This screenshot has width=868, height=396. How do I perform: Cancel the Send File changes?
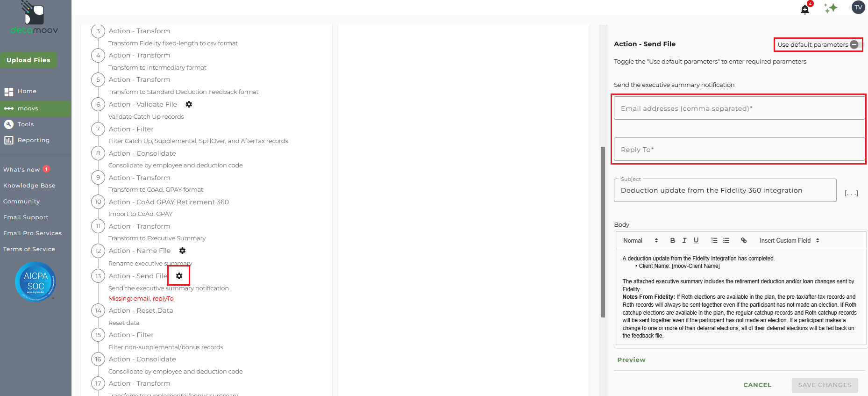click(757, 385)
